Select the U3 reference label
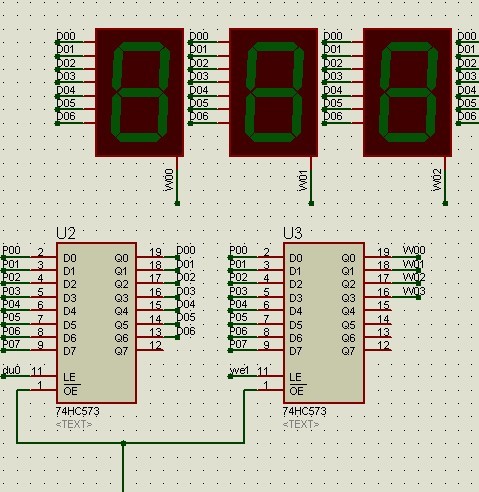Viewport: 479px width, 492px height. coord(292,233)
